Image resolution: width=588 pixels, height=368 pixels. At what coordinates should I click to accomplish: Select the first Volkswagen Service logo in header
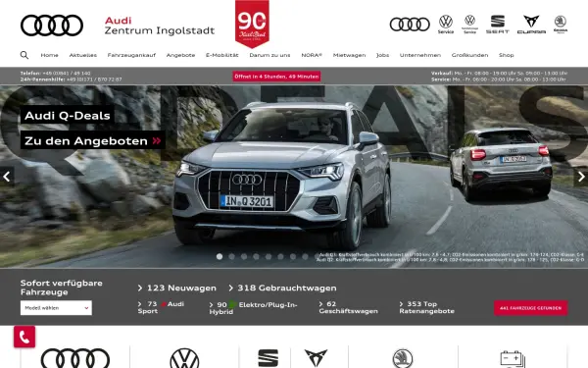pyautogui.click(x=446, y=25)
